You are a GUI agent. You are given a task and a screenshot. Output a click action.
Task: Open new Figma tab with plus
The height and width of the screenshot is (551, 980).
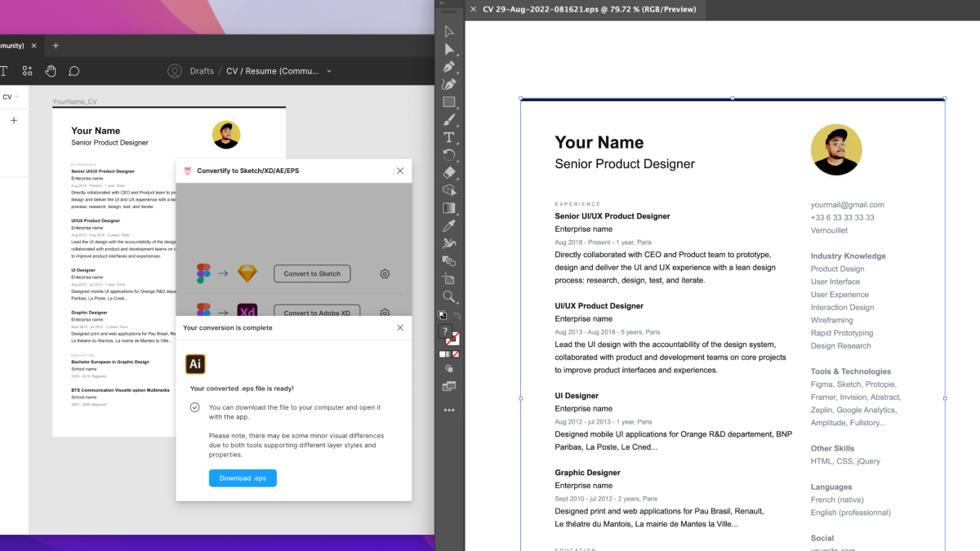click(x=56, y=46)
